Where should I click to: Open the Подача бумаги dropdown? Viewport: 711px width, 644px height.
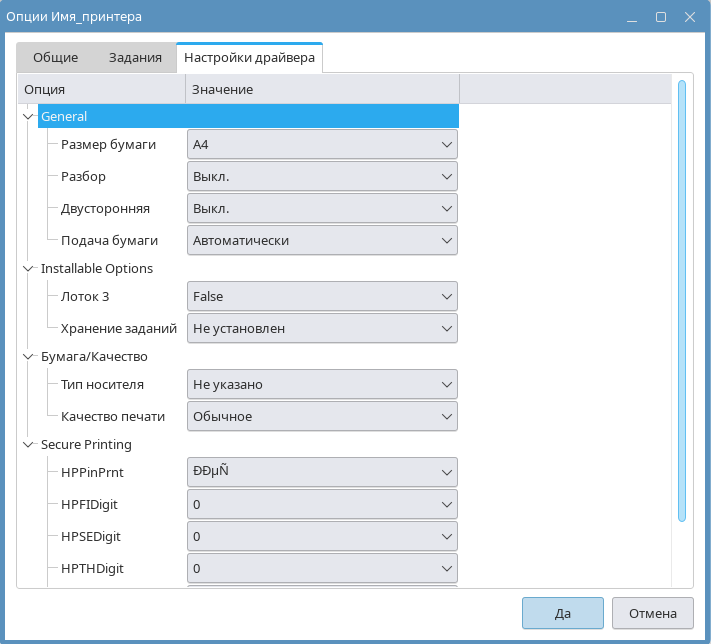[322, 240]
